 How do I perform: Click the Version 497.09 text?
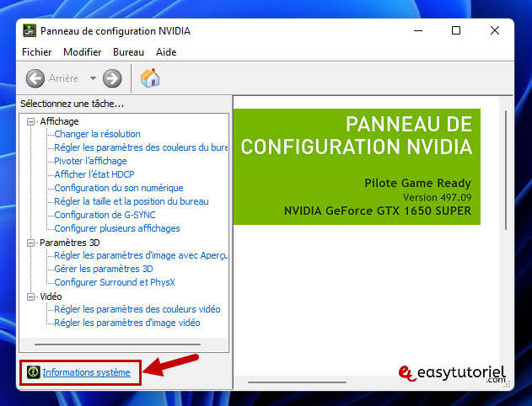pyautogui.click(x=437, y=197)
